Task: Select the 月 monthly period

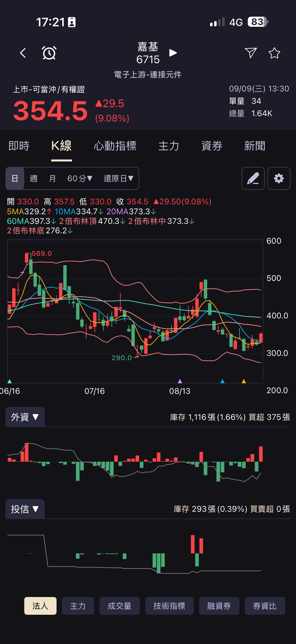Action: [52, 178]
